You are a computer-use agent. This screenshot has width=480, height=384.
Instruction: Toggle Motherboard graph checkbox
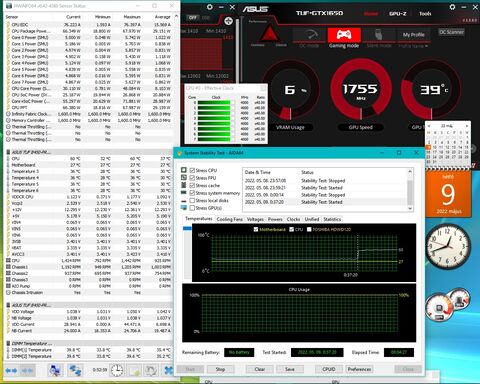[256, 229]
